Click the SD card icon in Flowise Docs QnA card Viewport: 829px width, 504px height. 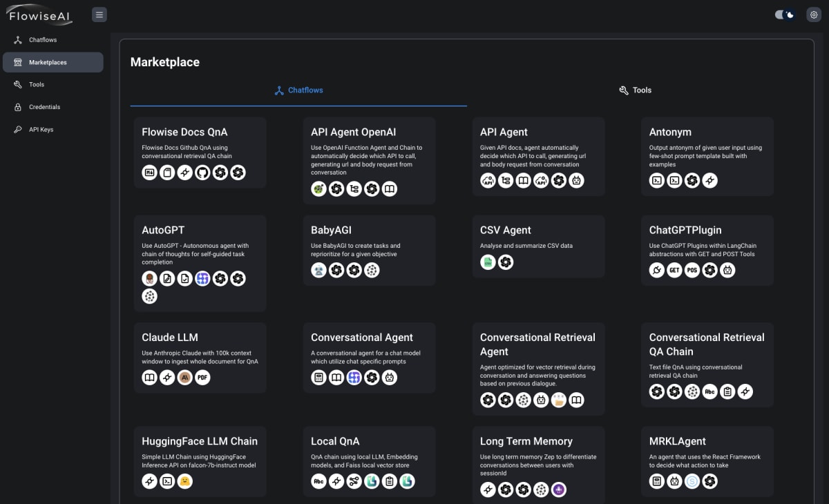click(x=167, y=173)
